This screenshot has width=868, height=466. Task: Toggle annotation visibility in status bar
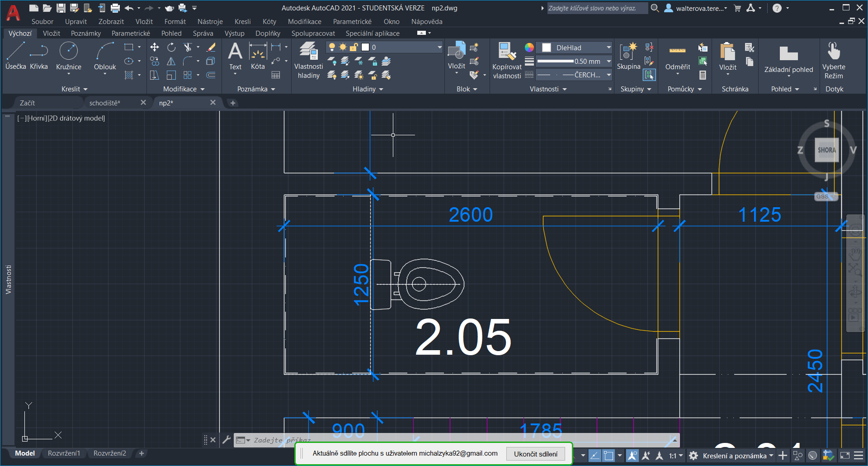[632, 456]
